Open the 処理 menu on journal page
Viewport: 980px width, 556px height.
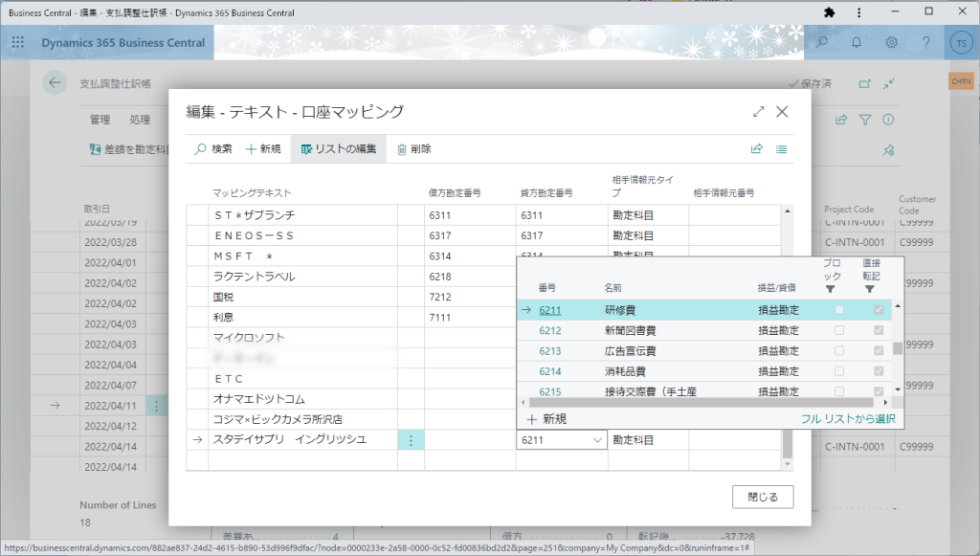pyautogui.click(x=140, y=120)
